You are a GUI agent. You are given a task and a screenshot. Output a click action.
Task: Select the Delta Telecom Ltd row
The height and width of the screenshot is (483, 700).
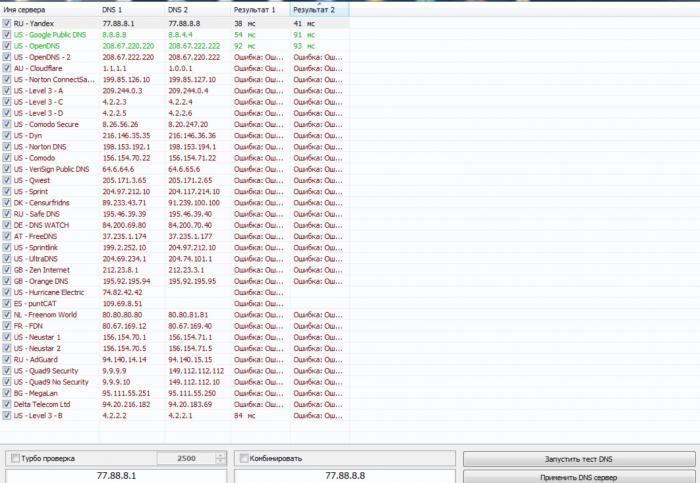[175, 404]
